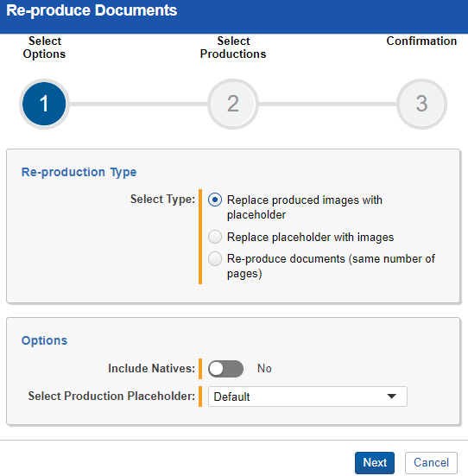Select 'Replace produced images with placeholder' radio

point(215,200)
